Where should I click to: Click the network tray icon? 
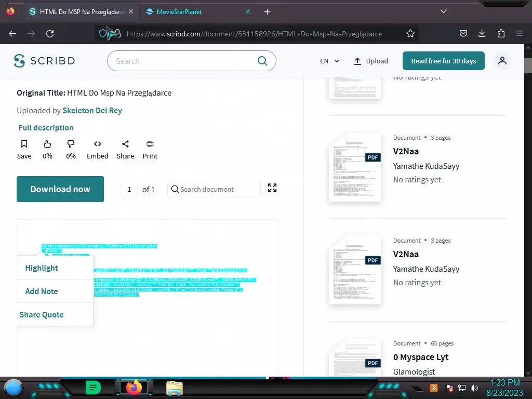coord(461,388)
